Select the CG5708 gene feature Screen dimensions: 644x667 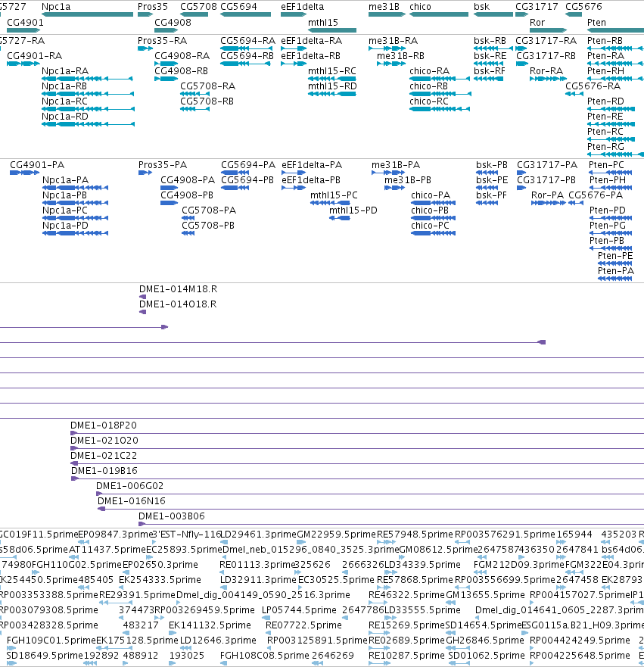pos(194,14)
